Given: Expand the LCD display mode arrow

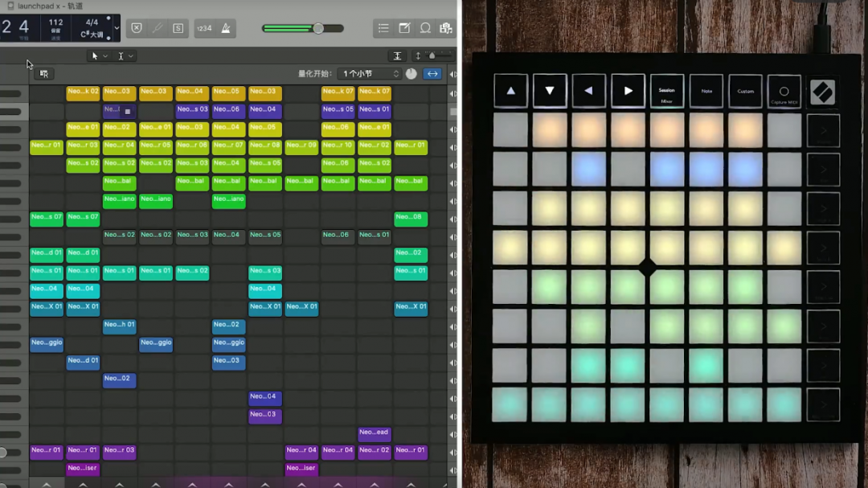Looking at the screenshot, I should click(117, 28).
